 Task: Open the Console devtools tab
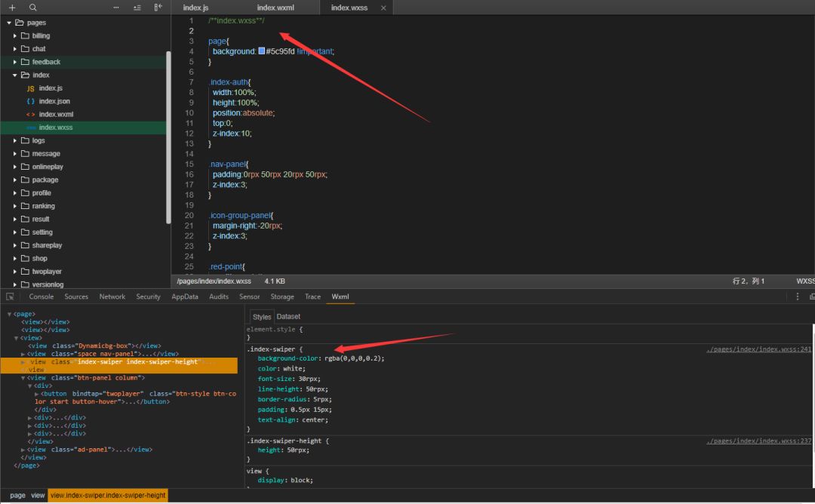tap(41, 297)
